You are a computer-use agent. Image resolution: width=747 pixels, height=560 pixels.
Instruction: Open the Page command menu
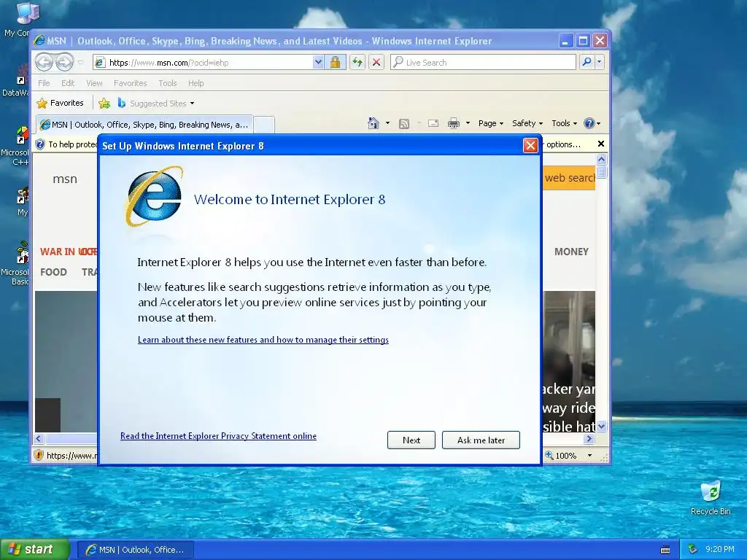click(491, 123)
